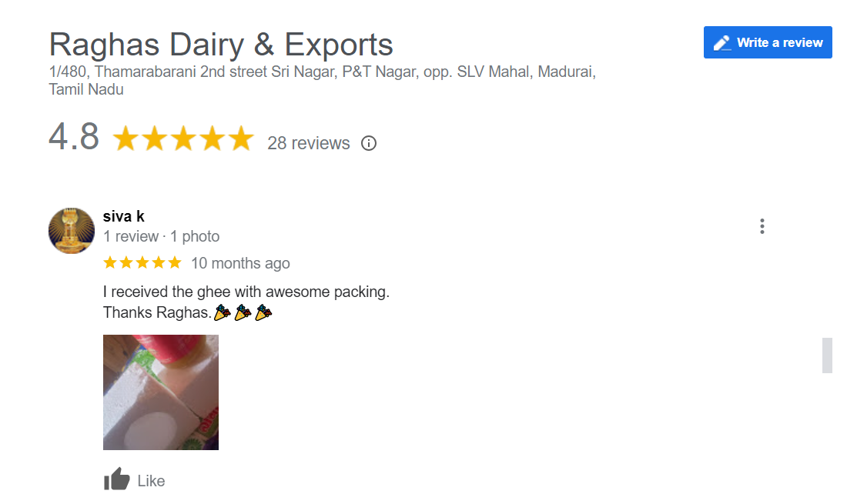The height and width of the screenshot is (504, 847).
Task: Click the 4.8 rating number
Action: click(x=74, y=138)
